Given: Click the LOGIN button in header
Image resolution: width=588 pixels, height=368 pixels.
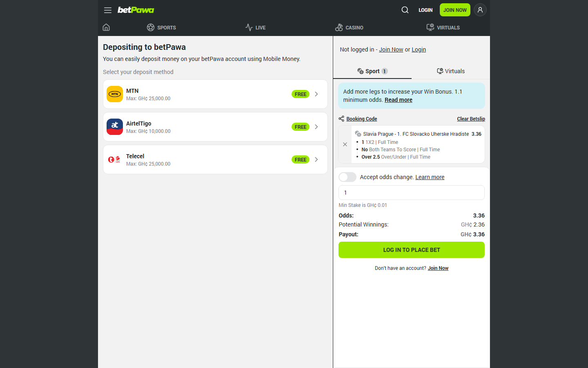Looking at the screenshot, I should (x=425, y=10).
